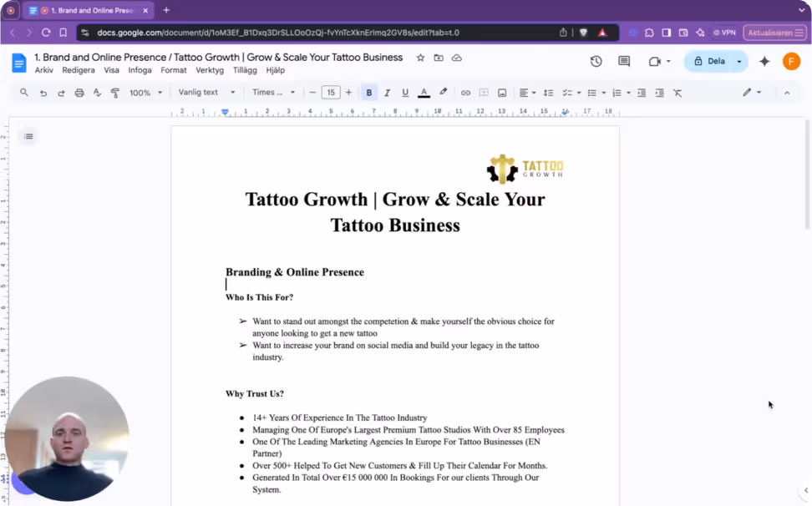Open the bulleted list dropdown arrow
Image resolution: width=812 pixels, height=506 pixels.
point(604,94)
